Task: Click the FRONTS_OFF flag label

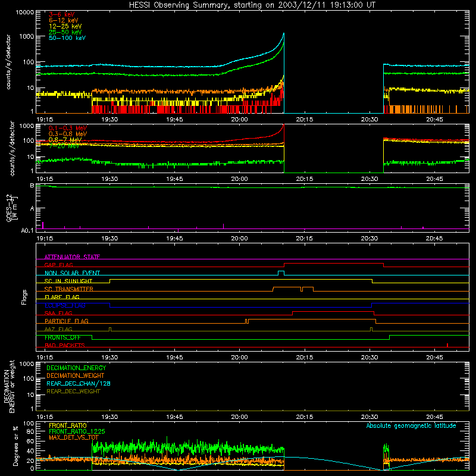Action: (63, 337)
